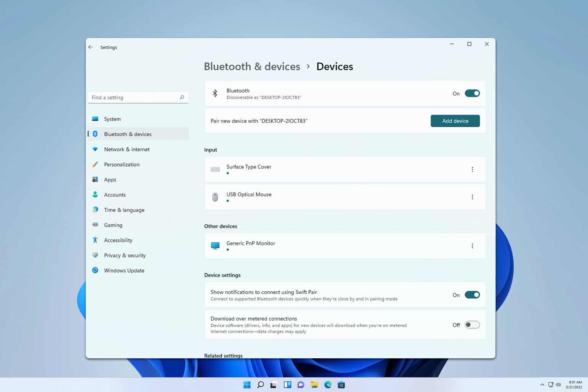Open Accounts settings
The image size is (588, 392).
tap(138, 194)
